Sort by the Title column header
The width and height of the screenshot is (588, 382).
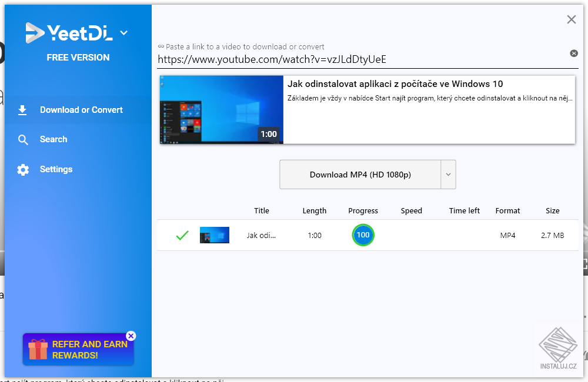[x=262, y=210]
